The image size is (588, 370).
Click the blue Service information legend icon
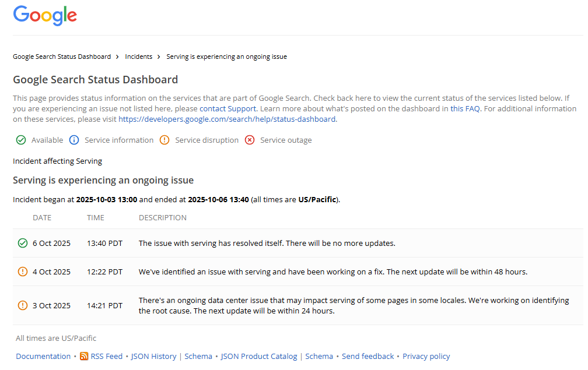click(x=74, y=140)
